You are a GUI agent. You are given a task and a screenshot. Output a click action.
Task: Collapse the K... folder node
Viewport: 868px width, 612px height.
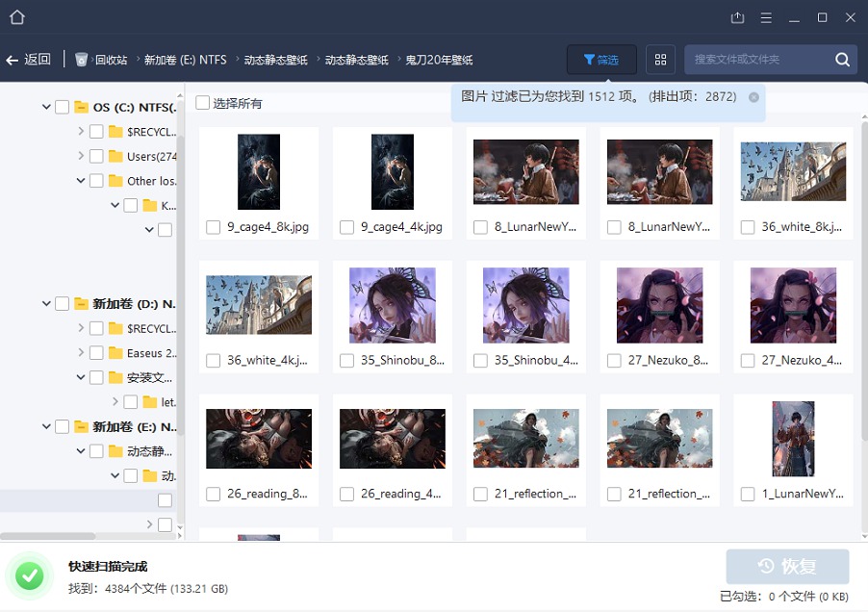pyautogui.click(x=115, y=205)
